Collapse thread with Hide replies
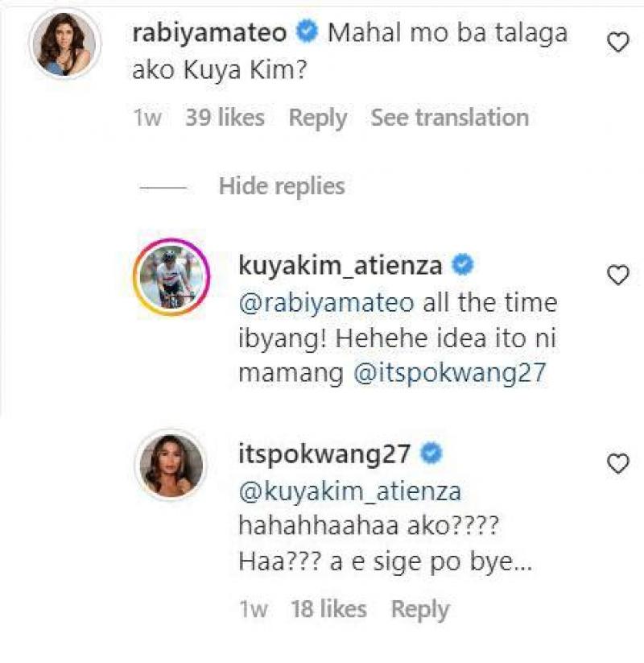 tap(281, 186)
